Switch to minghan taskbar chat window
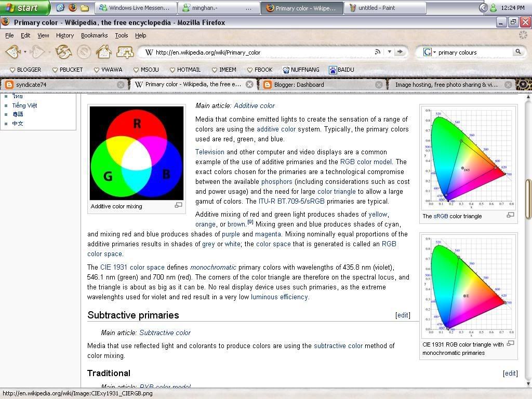Viewport: 532px width, 399px height. 219,8
